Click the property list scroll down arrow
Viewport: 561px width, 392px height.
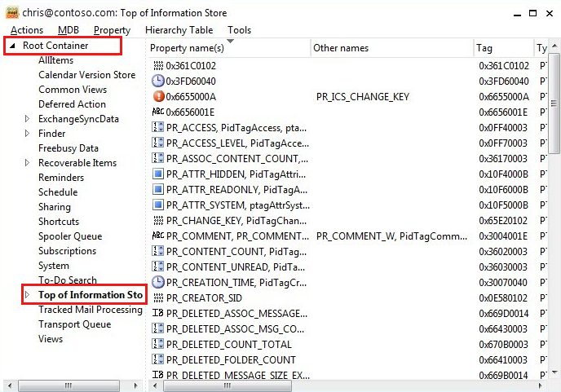click(554, 372)
